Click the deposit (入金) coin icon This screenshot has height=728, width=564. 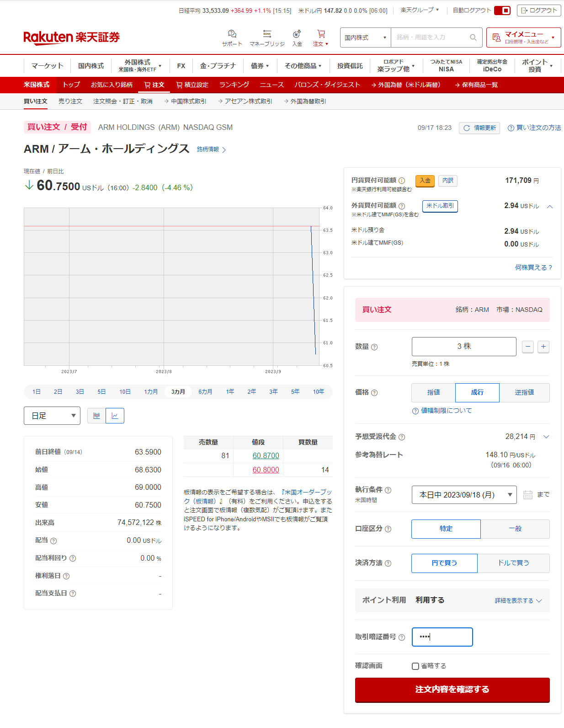pos(297,34)
